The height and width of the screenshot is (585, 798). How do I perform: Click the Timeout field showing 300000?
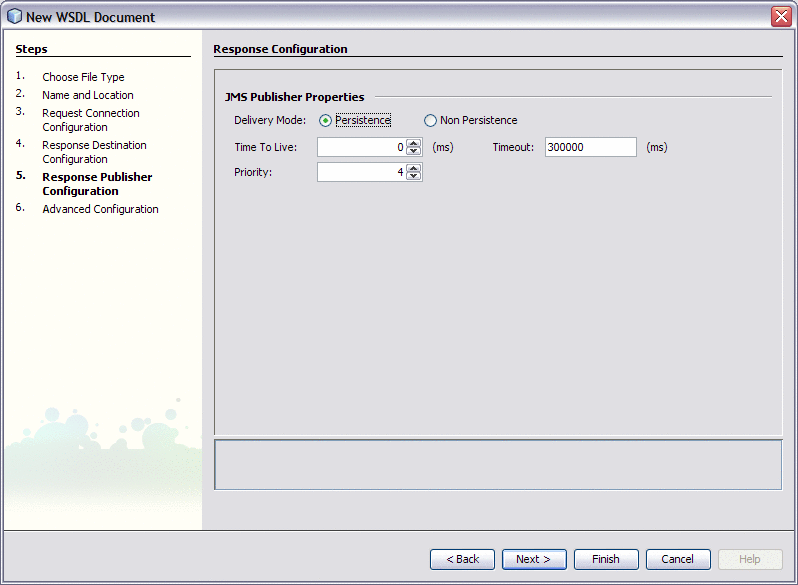click(x=590, y=147)
